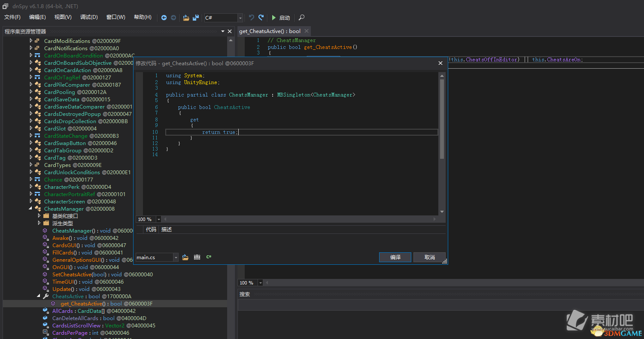The height and width of the screenshot is (339, 644).
Task: Expand the 派生类型 folder node
Action: point(39,223)
